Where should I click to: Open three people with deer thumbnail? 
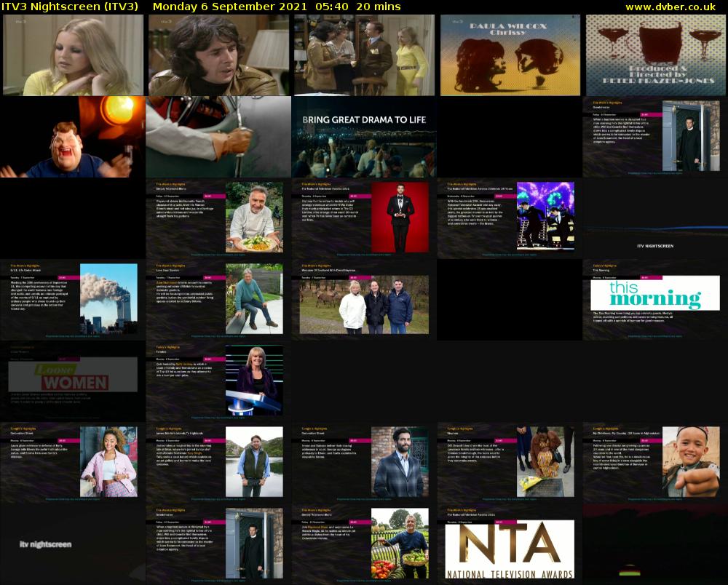(x=364, y=300)
